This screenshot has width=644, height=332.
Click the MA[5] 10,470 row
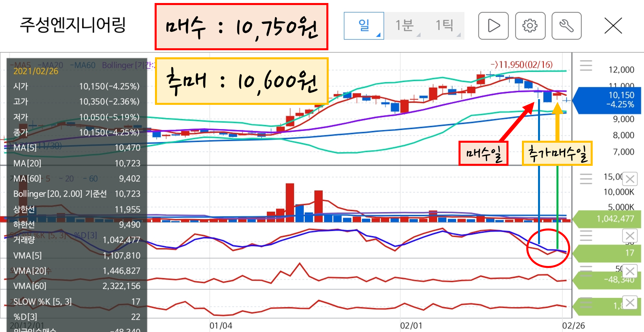click(x=76, y=148)
